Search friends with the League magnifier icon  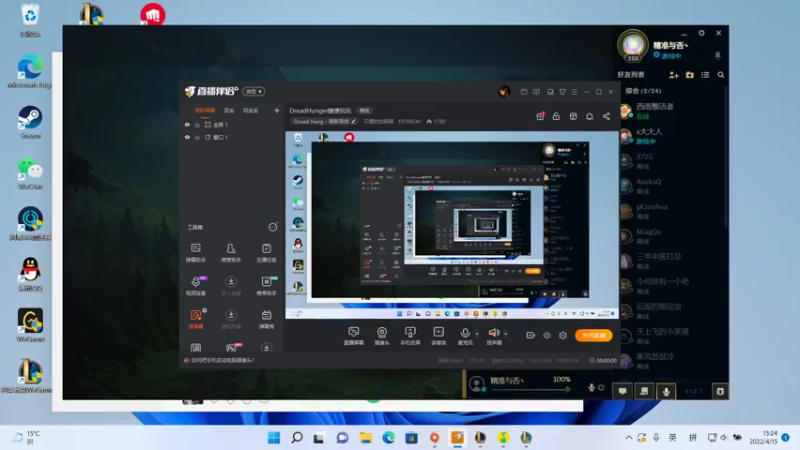[x=721, y=75]
